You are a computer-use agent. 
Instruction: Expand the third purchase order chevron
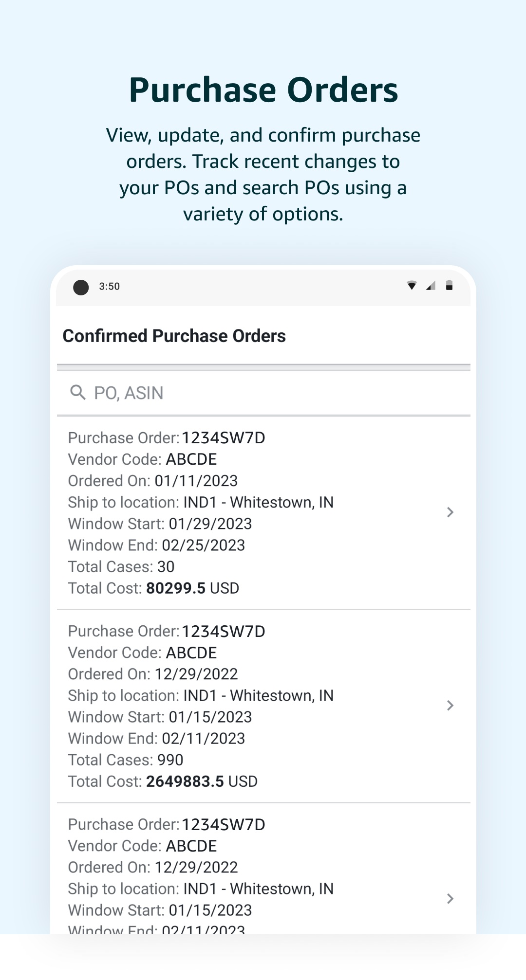click(450, 898)
